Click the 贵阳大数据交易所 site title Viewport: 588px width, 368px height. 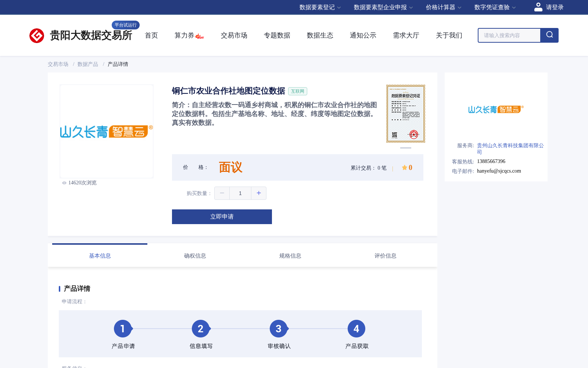(91, 35)
